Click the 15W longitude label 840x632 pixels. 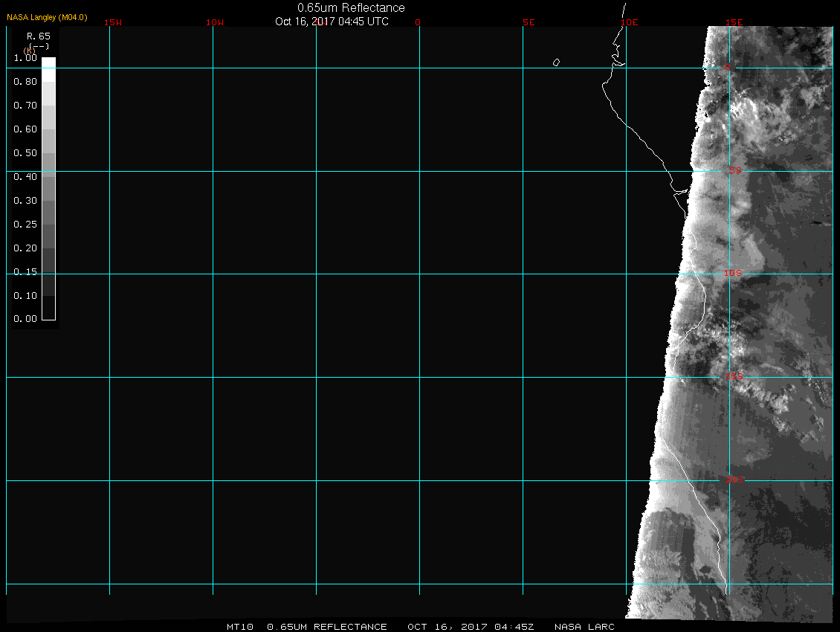pos(113,22)
